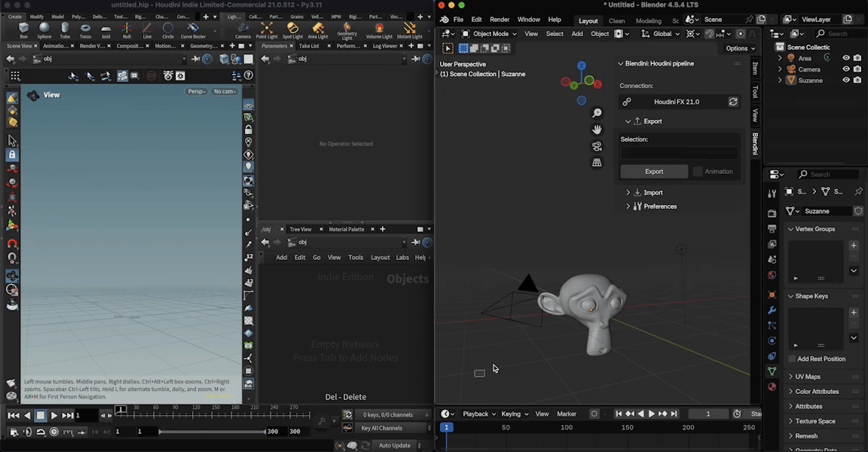Disable Area light in renders

coord(857,58)
